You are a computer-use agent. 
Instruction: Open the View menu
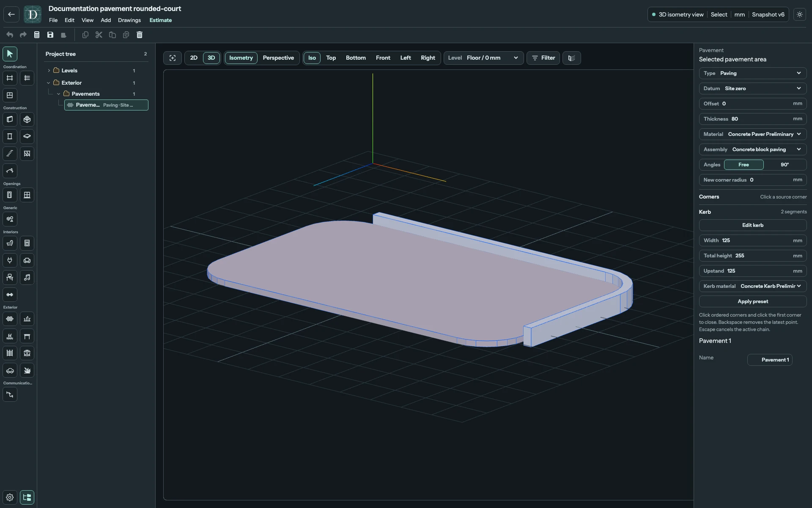(88, 20)
